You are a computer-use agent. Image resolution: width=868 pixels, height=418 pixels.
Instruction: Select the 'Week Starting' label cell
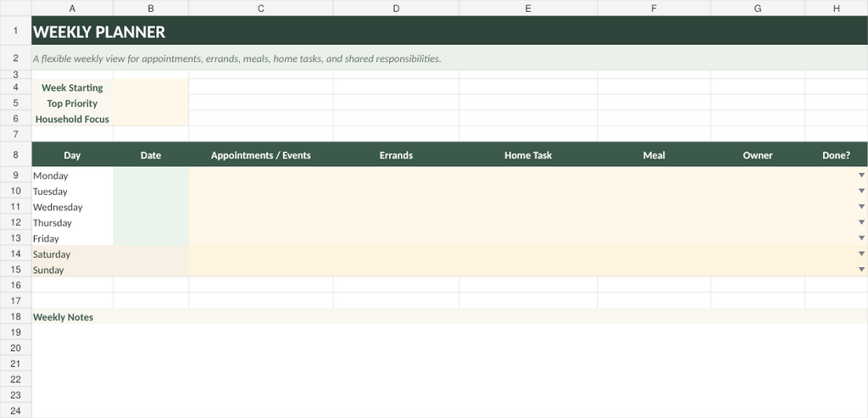tap(73, 87)
